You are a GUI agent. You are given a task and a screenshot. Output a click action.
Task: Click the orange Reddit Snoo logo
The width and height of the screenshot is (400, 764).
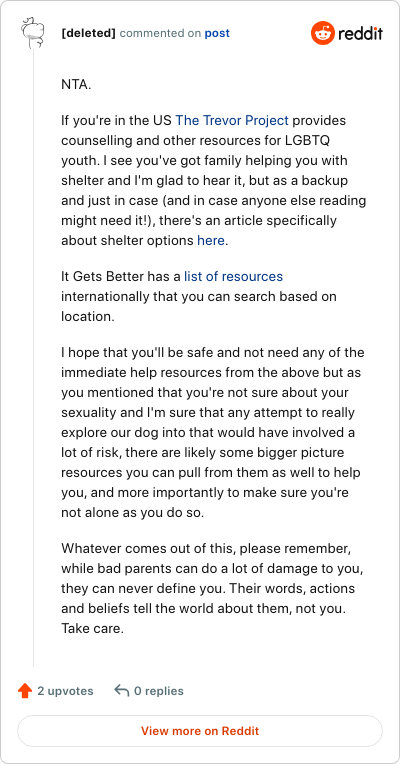pyautogui.click(x=322, y=33)
